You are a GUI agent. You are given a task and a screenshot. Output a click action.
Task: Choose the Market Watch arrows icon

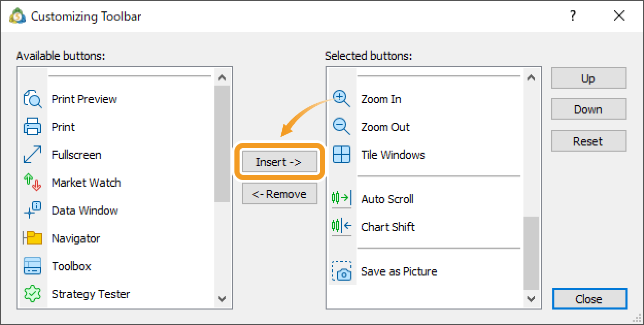pos(32,182)
